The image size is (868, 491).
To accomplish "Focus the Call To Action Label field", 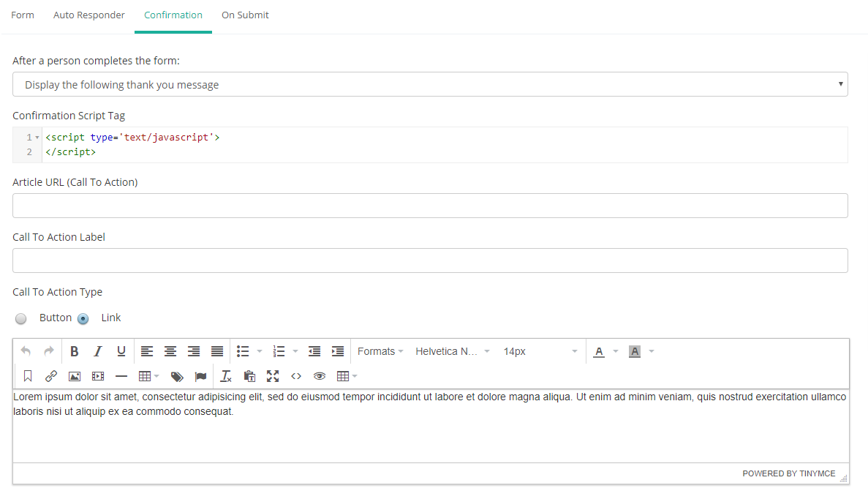I will (x=430, y=261).
